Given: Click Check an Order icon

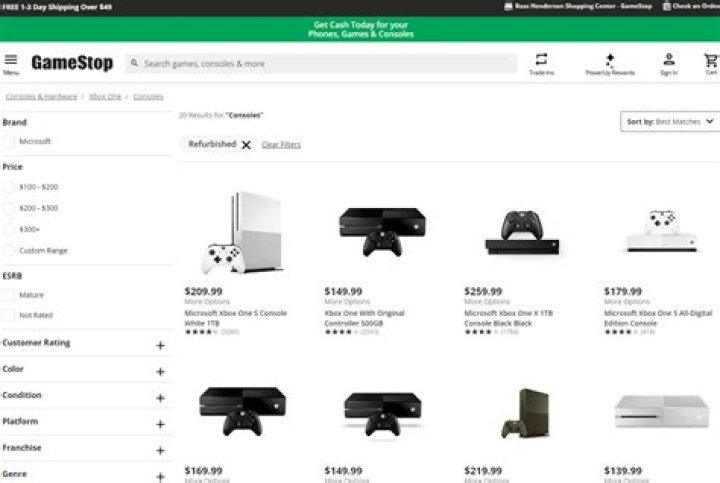Looking at the screenshot, I should [666, 6].
